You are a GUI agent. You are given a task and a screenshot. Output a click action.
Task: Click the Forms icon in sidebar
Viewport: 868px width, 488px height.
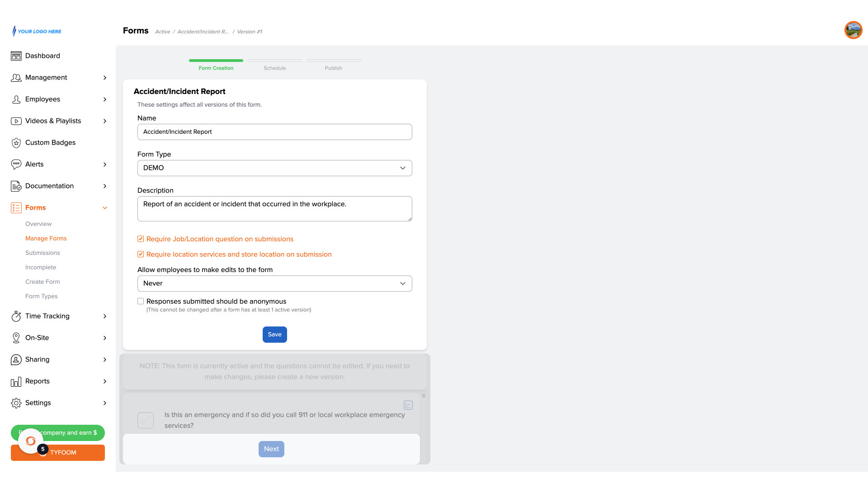(16, 207)
